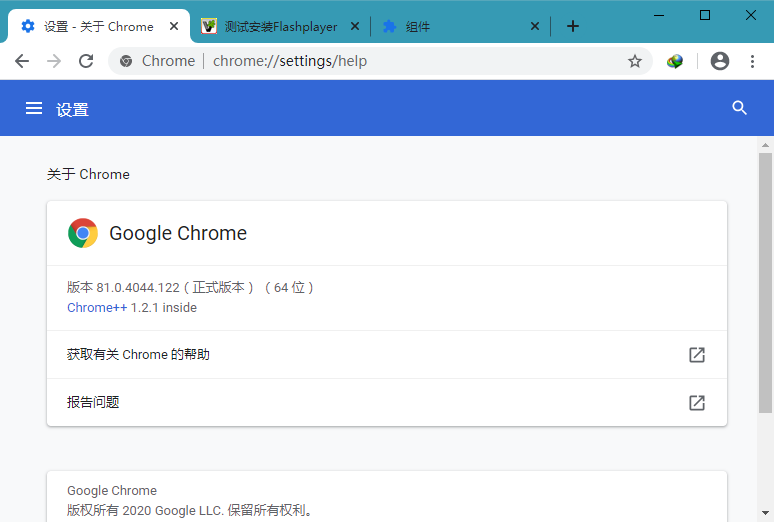Click the site info icon in the address bar
774x522 pixels.
coord(126,61)
